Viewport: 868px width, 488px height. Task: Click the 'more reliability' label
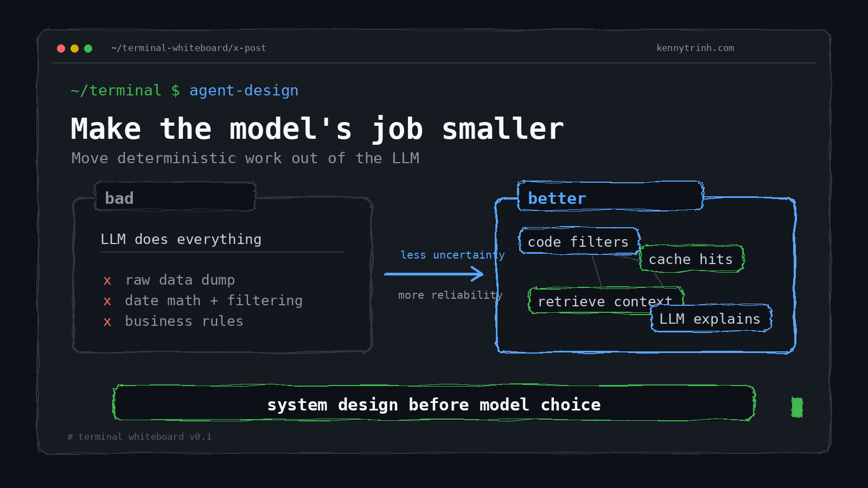click(450, 295)
